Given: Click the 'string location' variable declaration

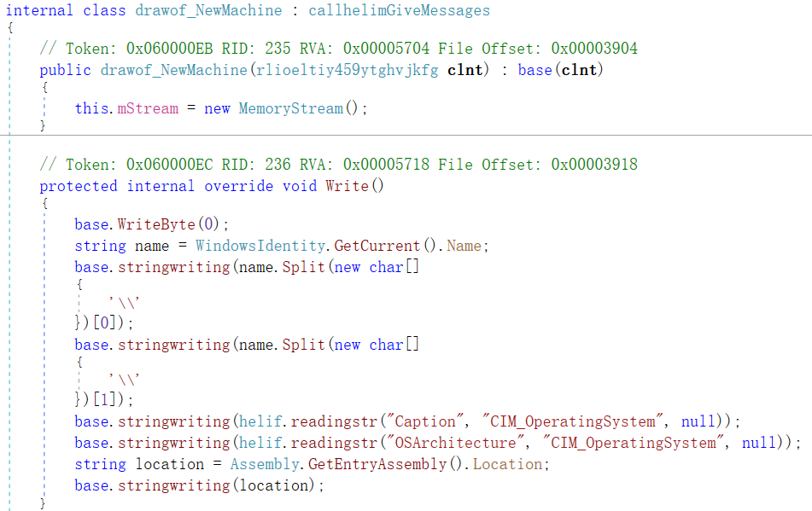Looking at the screenshot, I should pyautogui.click(x=139, y=464).
